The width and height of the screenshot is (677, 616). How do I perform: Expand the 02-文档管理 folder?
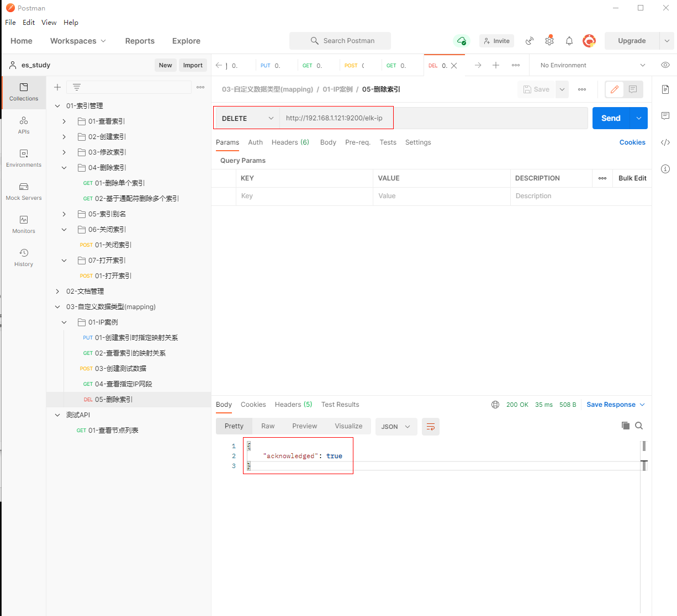(57, 291)
